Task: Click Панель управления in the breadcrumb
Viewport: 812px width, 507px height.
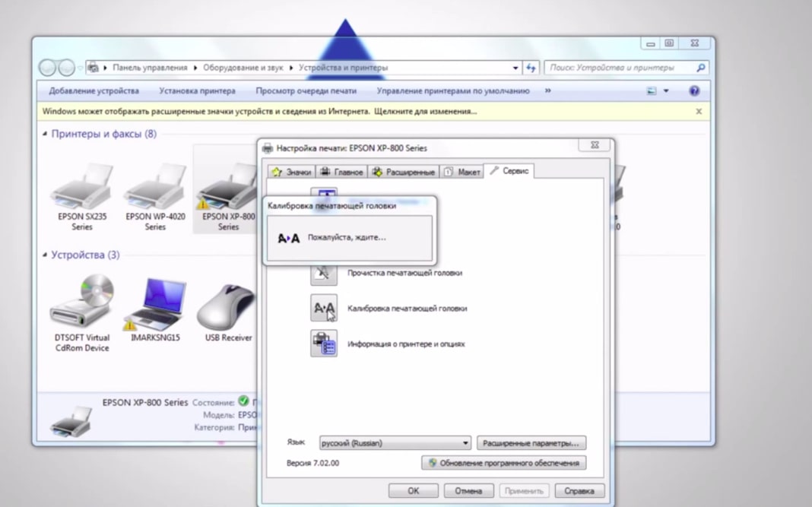Action: click(x=150, y=68)
